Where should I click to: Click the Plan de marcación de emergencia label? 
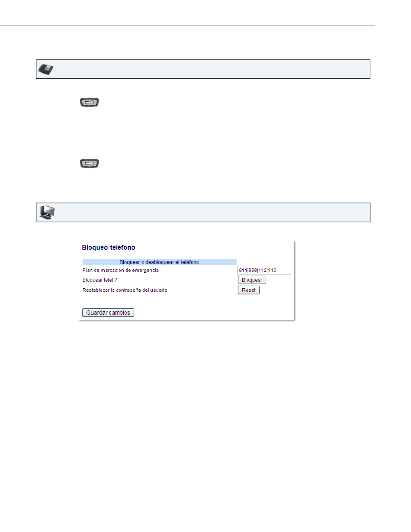coord(121,271)
